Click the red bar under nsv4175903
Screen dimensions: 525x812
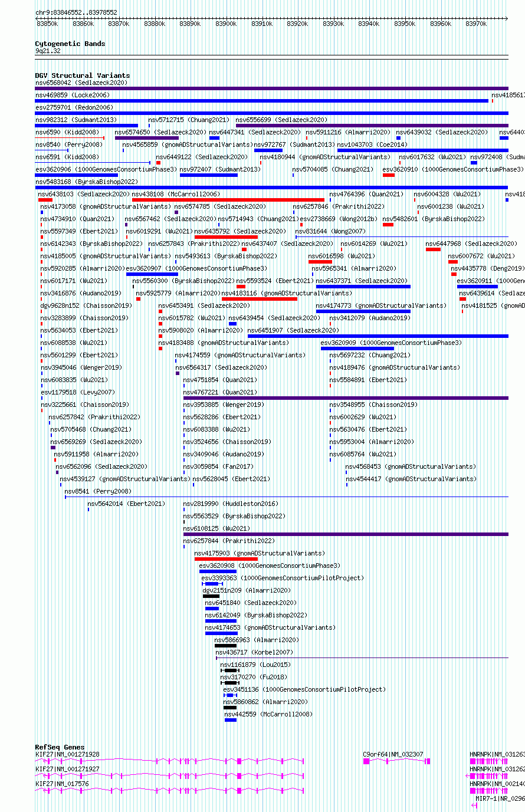coord(226,558)
